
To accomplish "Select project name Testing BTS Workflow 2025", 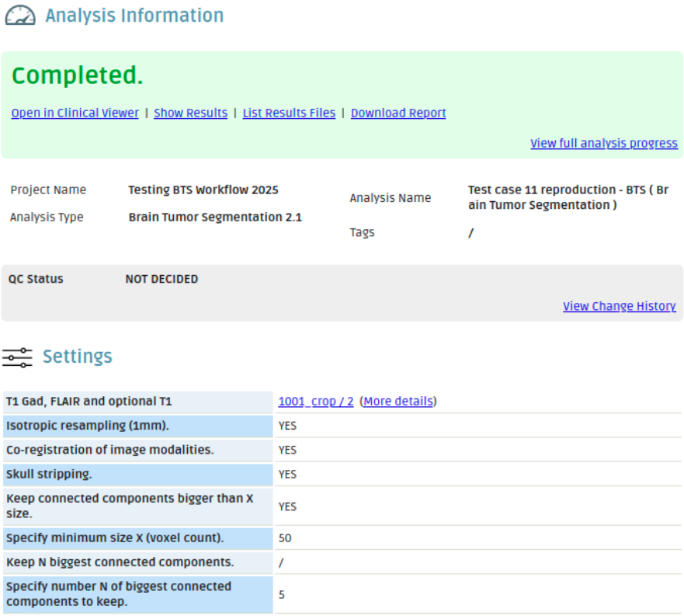I will click(x=203, y=190).
